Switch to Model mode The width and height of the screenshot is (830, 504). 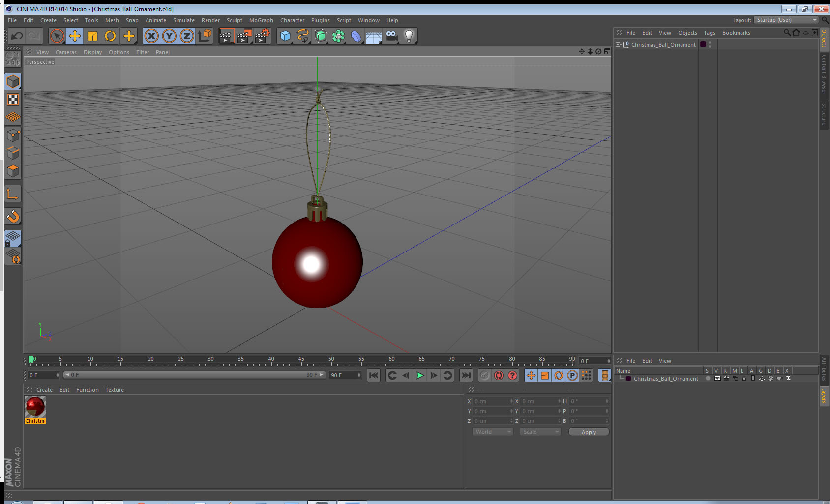tap(13, 82)
